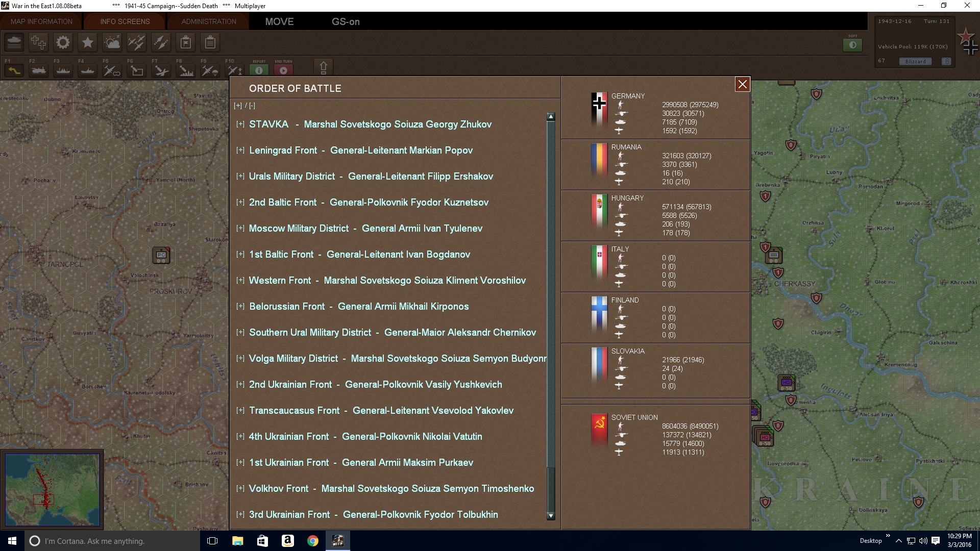This screenshot has height=551, width=980.
Task: Select F7 bomb airfield mode icon
Action: coord(161,70)
